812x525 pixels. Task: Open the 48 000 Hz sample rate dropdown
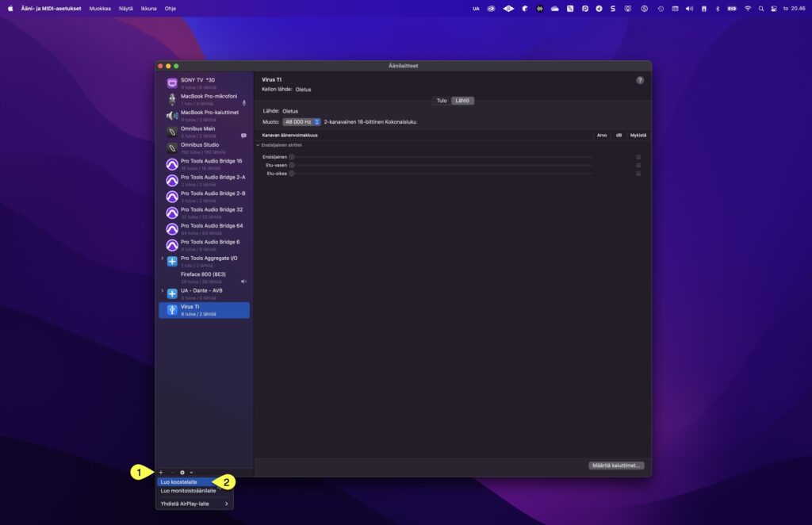tap(301, 121)
